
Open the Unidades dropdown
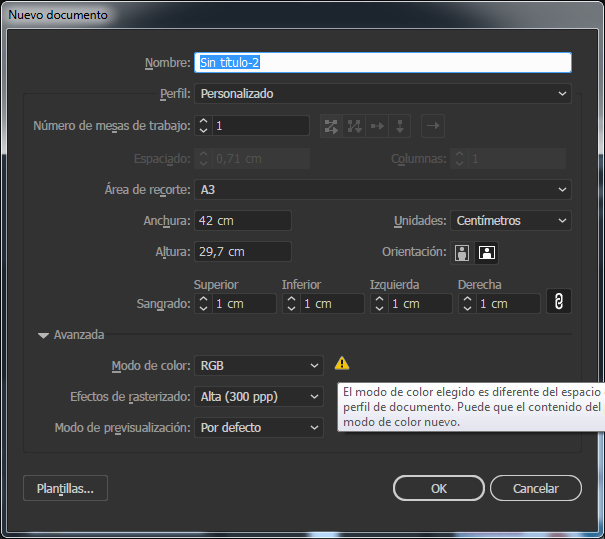(x=510, y=221)
